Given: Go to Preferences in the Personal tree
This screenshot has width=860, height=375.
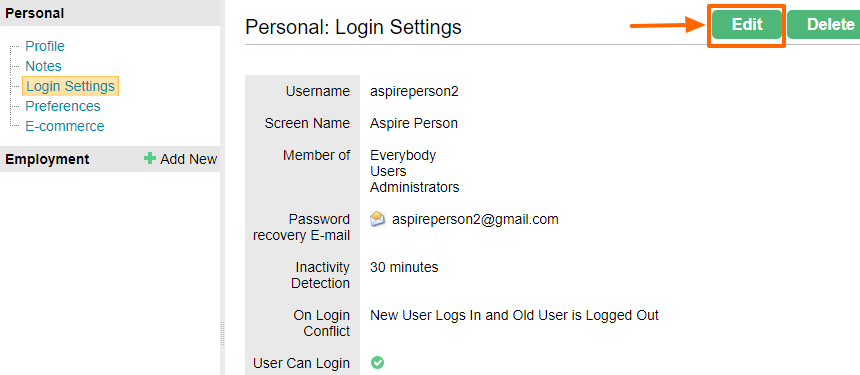Looking at the screenshot, I should 63,106.
